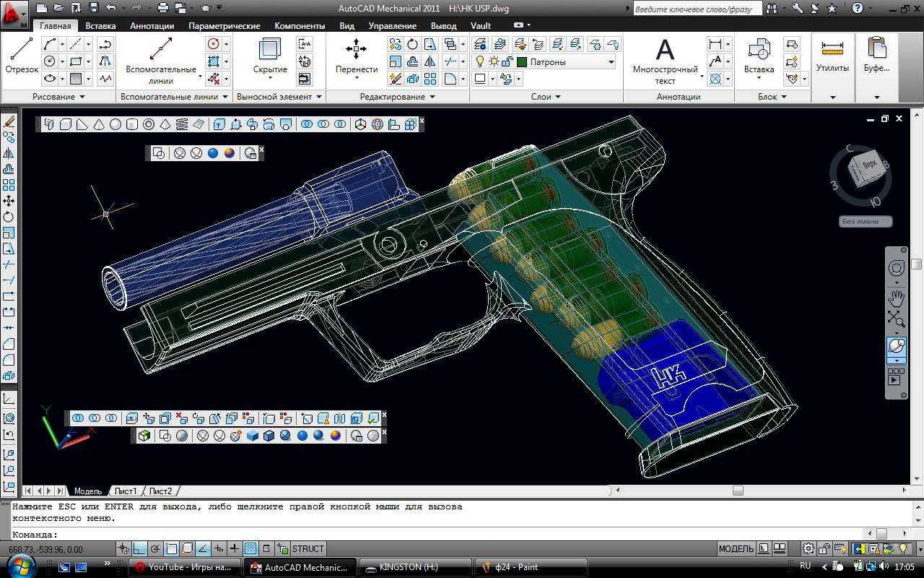924x578 pixels.
Task: Click the steering wheel navigation icon
Action: coord(897,269)
